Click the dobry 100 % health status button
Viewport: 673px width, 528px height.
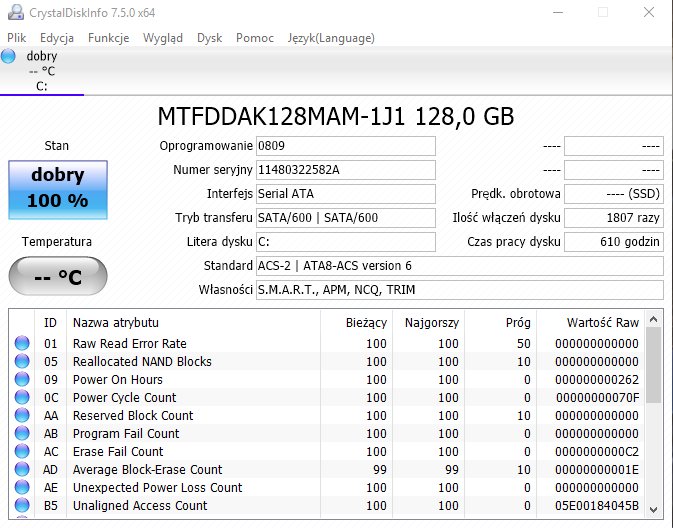(58, 190)
